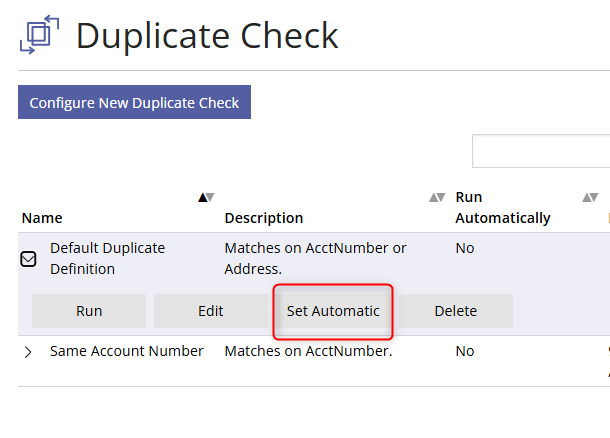This screenshot has width=610, height=438.
Task: Sort by the Run Automatically column arrows
Action: tap(590, 198)
